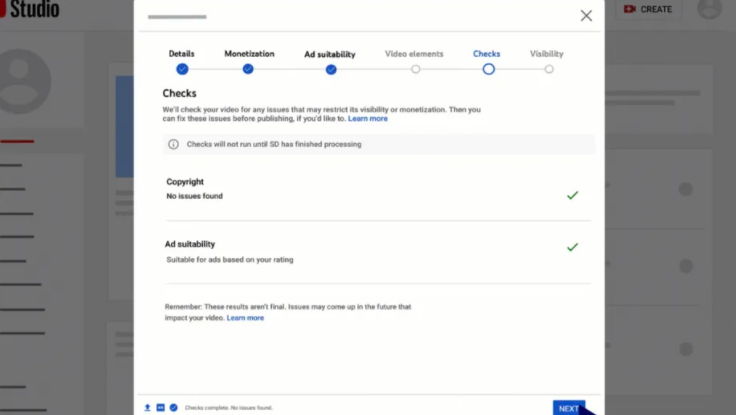Close the upload dialog with X
This screenshot has width=736, height=415.
click(586, 15)
